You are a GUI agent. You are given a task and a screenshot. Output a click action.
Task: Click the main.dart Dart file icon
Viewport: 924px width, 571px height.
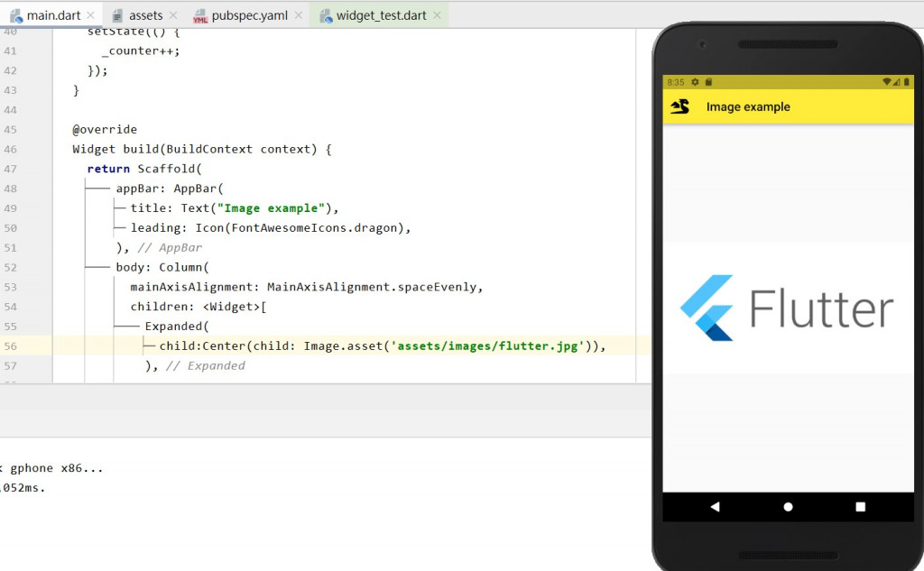coord(16,16)
